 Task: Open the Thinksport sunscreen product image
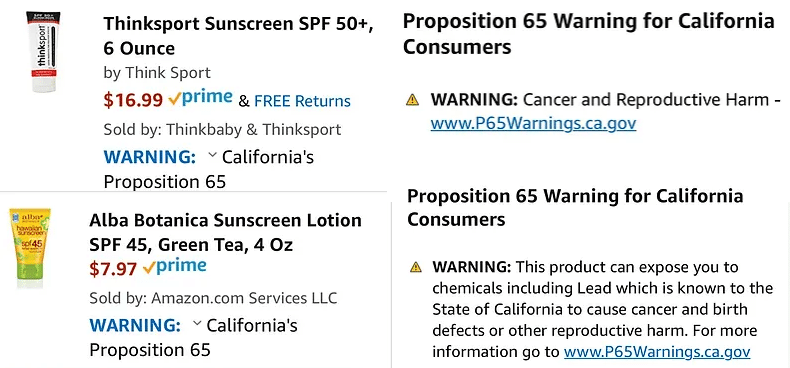(x=42, y=52)
